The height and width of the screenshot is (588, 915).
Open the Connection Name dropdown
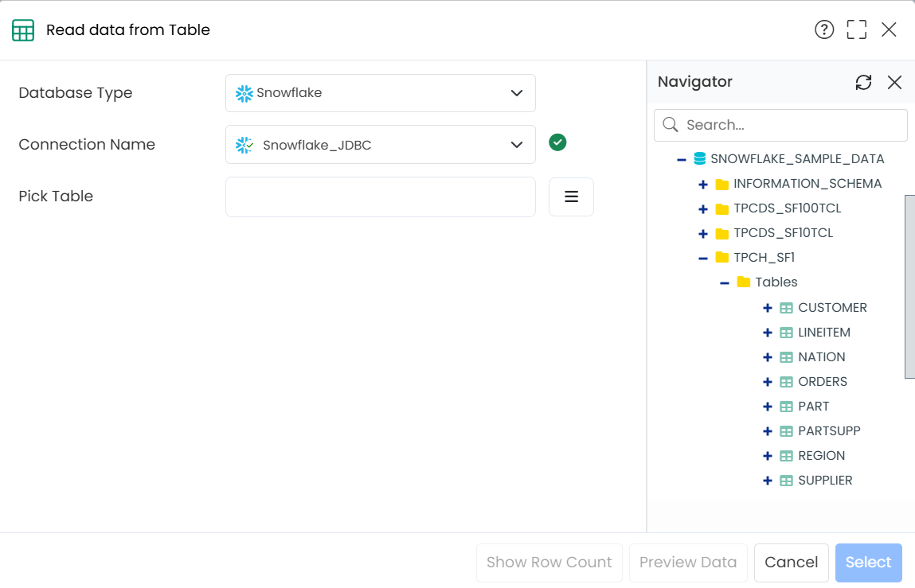click(381, 145)
